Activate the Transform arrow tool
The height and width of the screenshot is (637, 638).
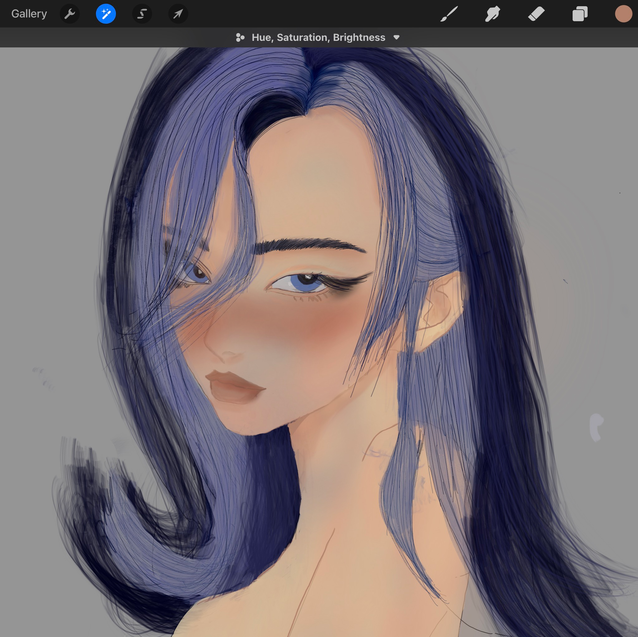click(178, 14)
